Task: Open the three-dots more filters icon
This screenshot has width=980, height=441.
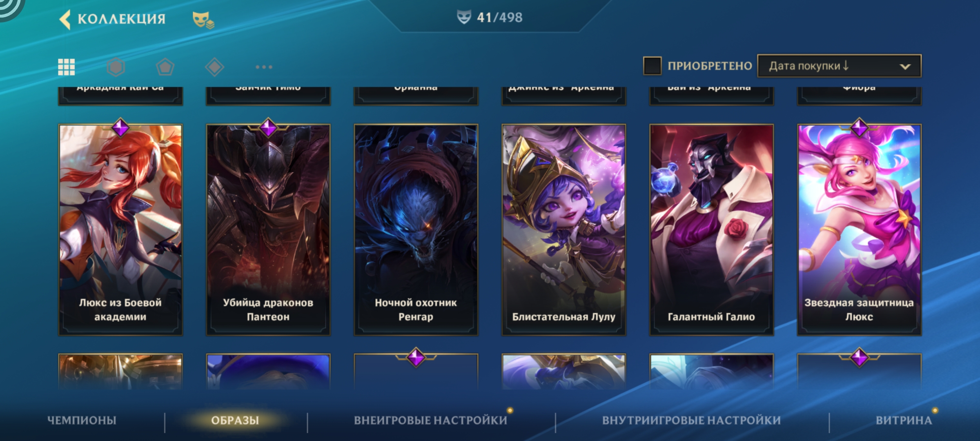Action: [264, 67]
